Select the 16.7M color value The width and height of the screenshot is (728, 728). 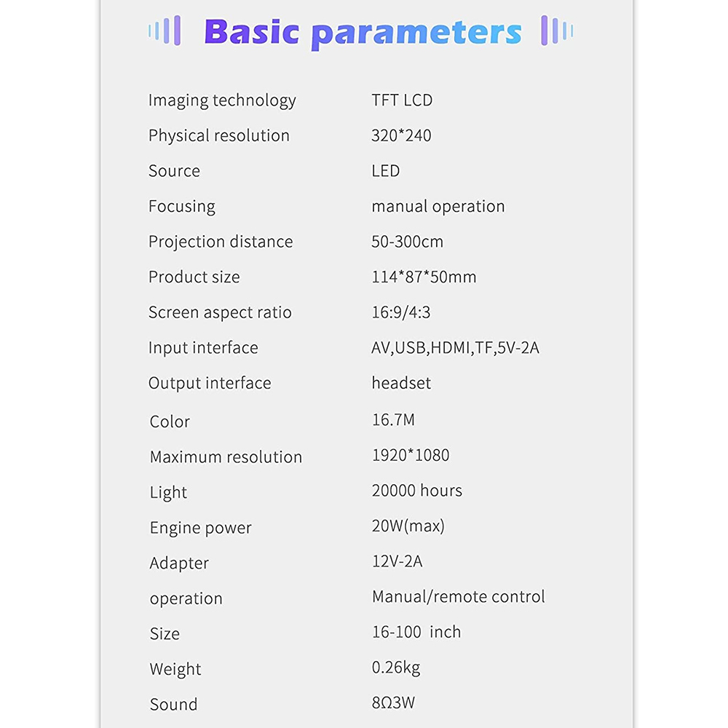[x=393, y=420]
